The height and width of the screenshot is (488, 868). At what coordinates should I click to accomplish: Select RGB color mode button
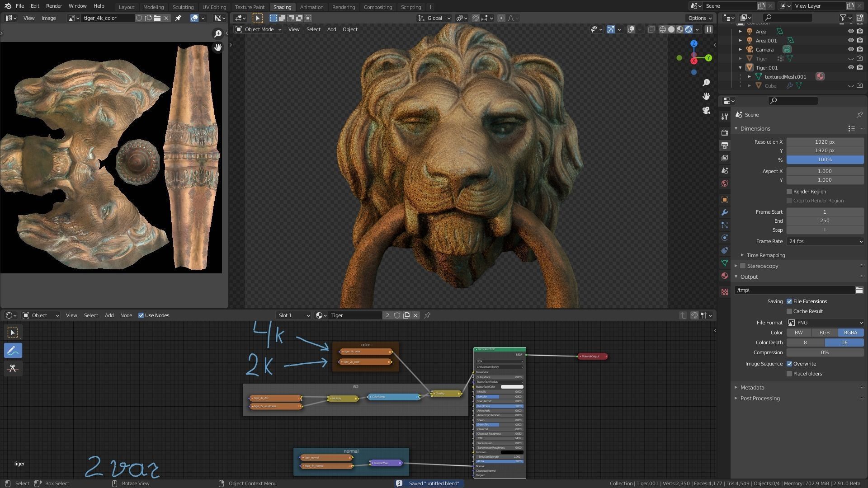pos(825,333)
